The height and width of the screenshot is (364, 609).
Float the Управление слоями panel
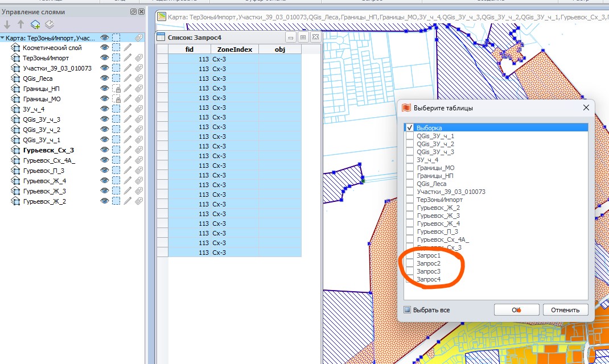(133, 12)
